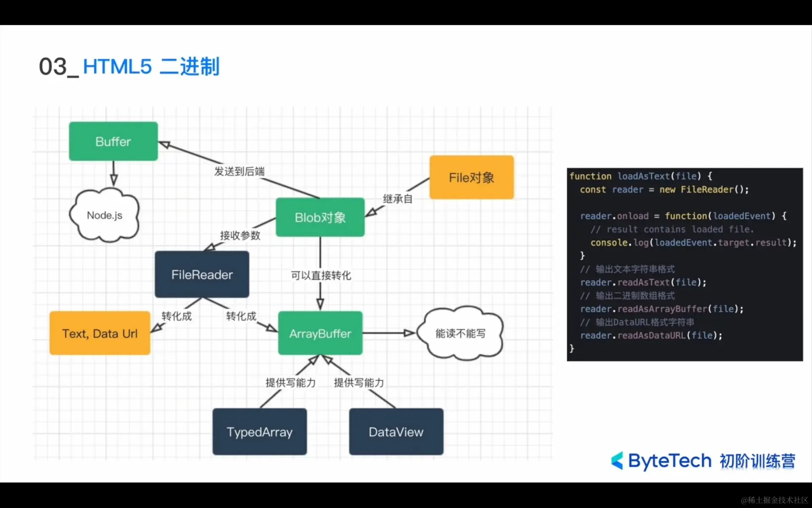Click the 接收参数 arrow label

click(240, 235)
